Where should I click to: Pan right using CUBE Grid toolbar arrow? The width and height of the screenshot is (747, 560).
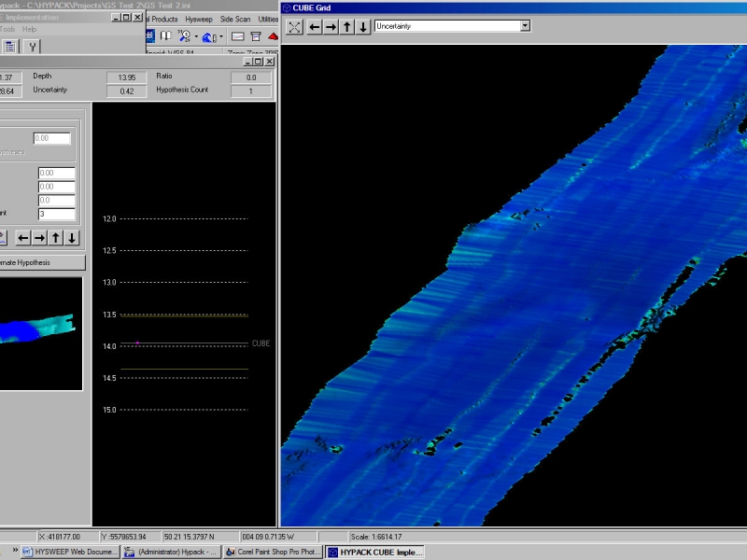pyautogui.click(x=331, y=27)
